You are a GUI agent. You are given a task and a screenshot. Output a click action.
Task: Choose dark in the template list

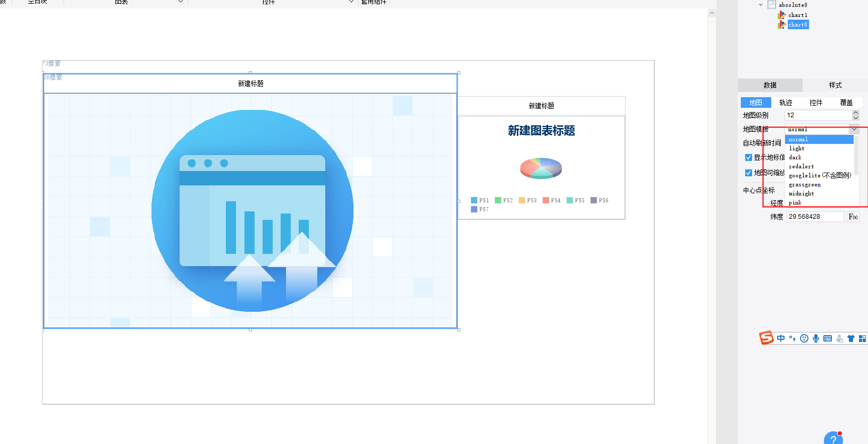pyautogui.click(x=819, y=157)
